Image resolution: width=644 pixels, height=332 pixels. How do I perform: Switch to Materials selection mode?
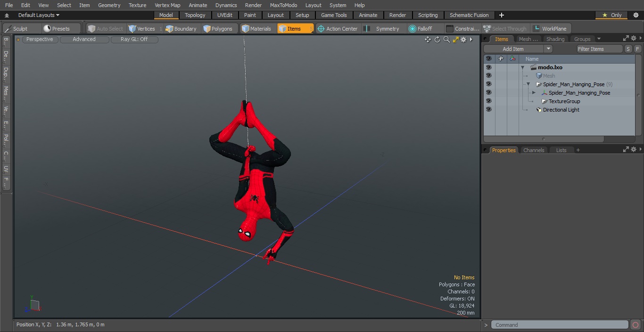256,29
